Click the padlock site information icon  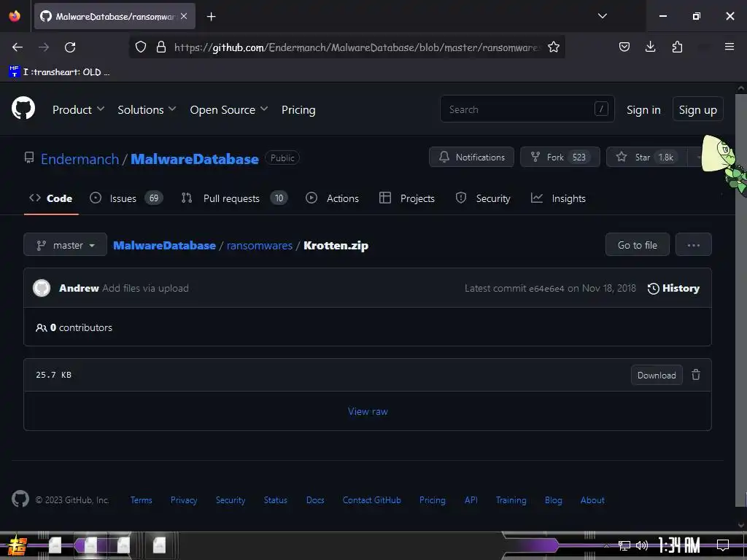161,47
